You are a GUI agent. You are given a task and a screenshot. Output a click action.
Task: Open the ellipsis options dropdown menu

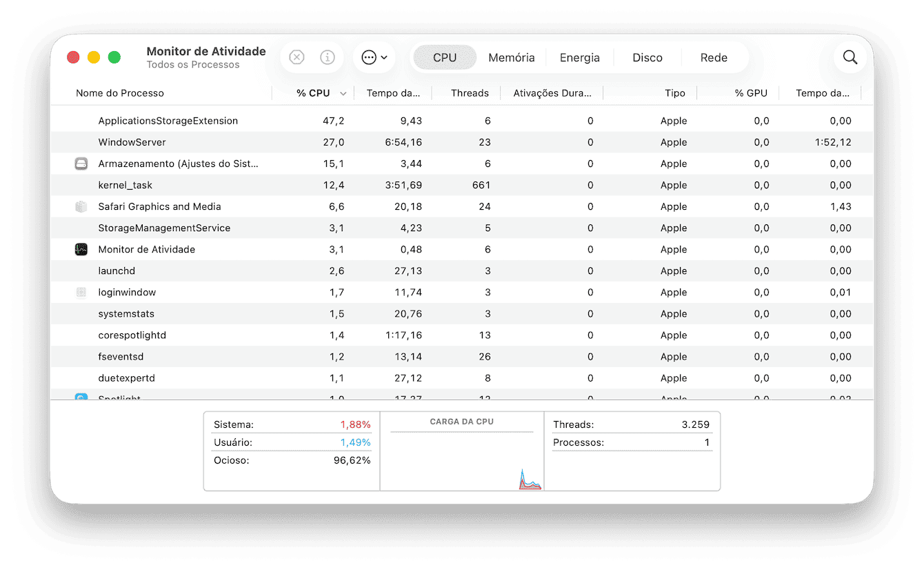pos(374,57)
